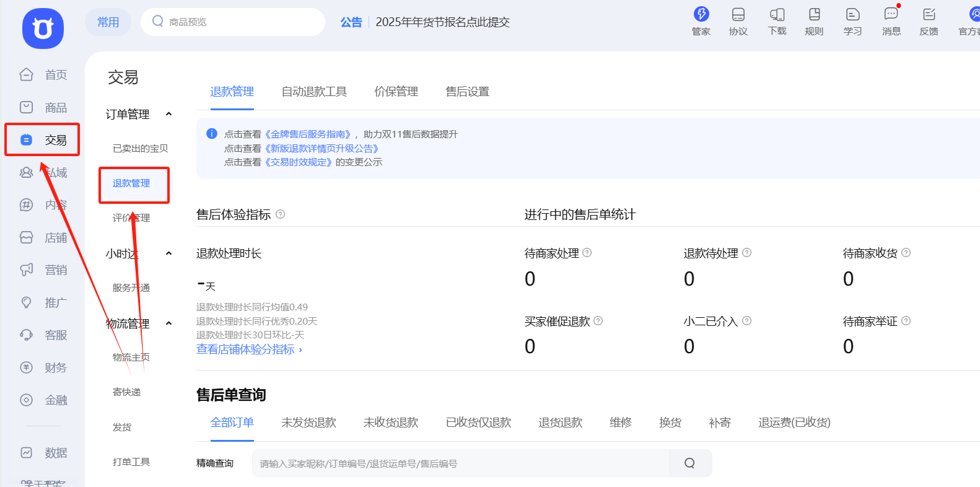Select the 全部订单 filter tab

pos(232,423)
